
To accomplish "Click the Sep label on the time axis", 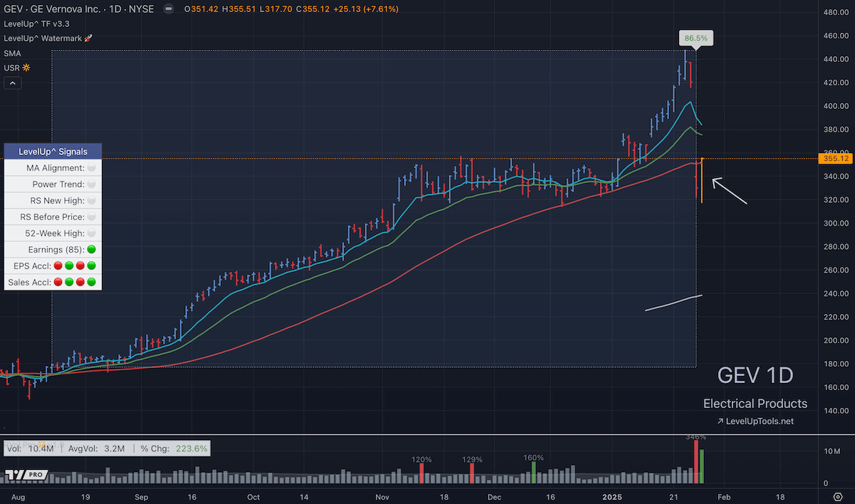I will click(140, 497).
